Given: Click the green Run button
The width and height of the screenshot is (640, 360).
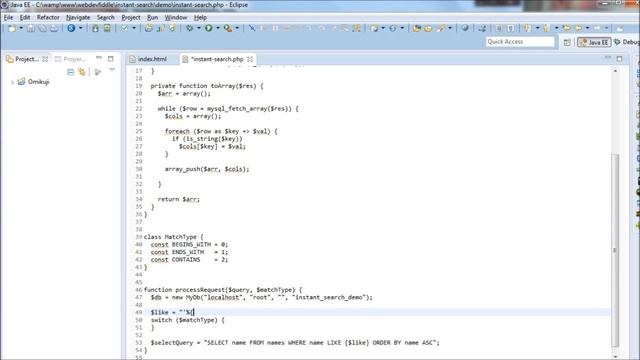Looking at the screenshot, I should point(209,28).
